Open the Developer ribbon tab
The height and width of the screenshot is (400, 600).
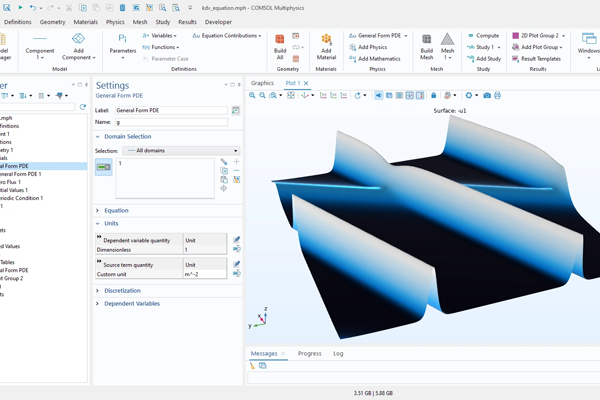[218, 22]
